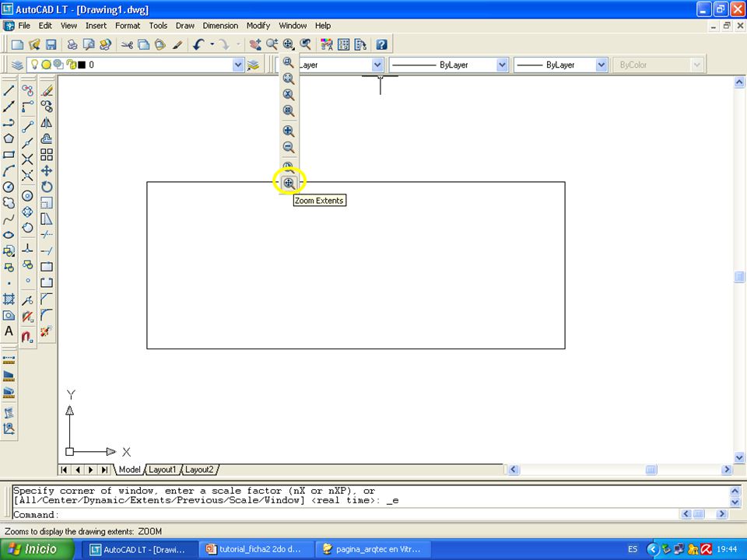Viewport: 747px width, 560px height.
Task: Click the Undo arrow icon
Action: (x=198, y=45)
